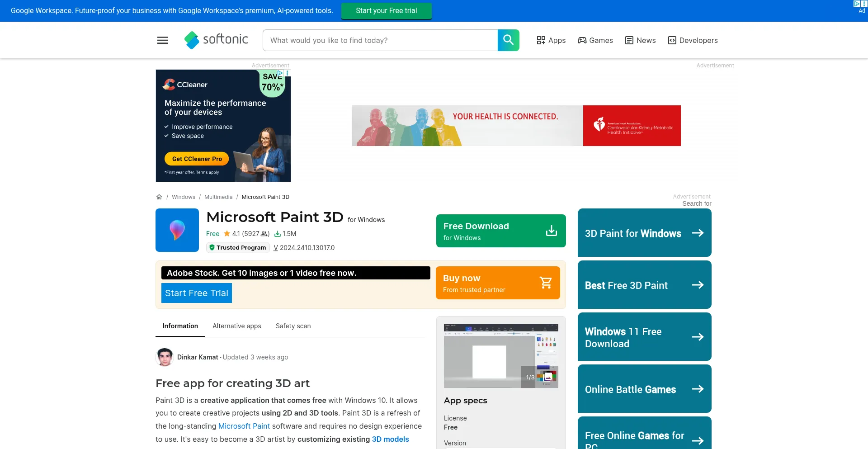868x449 pixels.
Task: Open the hamburger navigation menu
Action: [163, 40]
